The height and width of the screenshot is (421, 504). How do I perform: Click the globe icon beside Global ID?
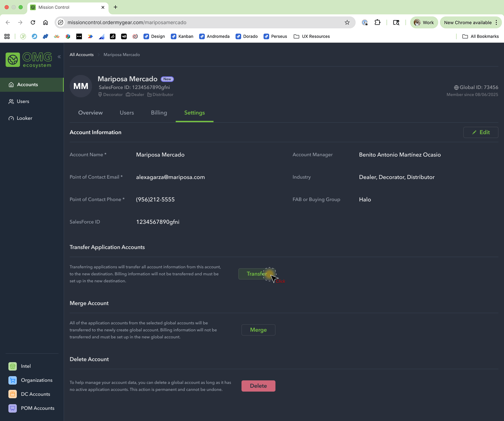456,88
